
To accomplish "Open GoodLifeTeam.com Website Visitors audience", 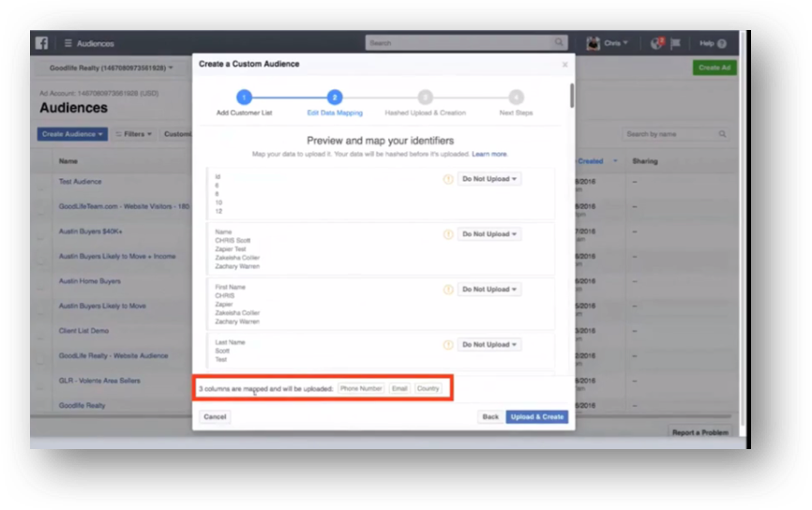I will tap(124, 206).
